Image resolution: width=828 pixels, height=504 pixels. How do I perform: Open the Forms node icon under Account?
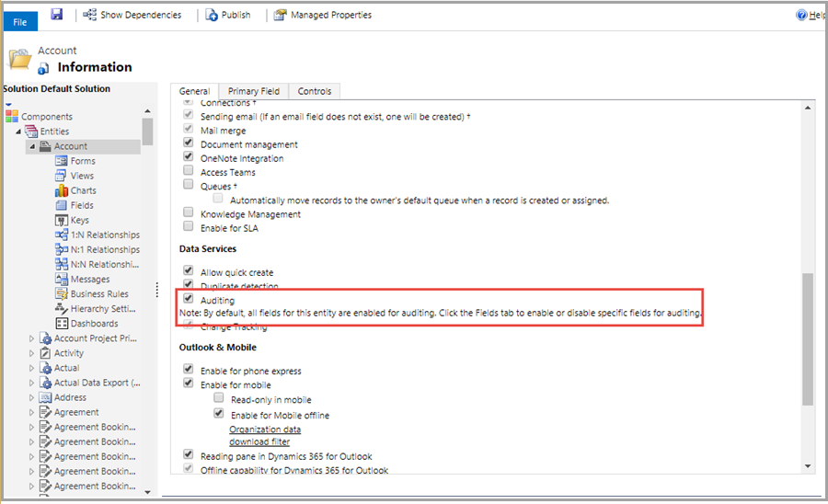pyautogui.click(x=62, y=161)
